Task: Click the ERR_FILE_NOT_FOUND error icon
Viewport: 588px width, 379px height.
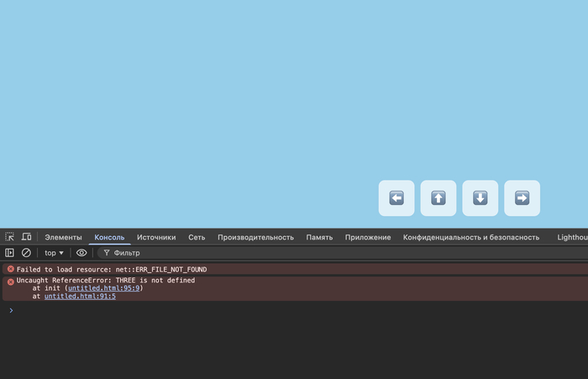Action: [x=10, y=269]
